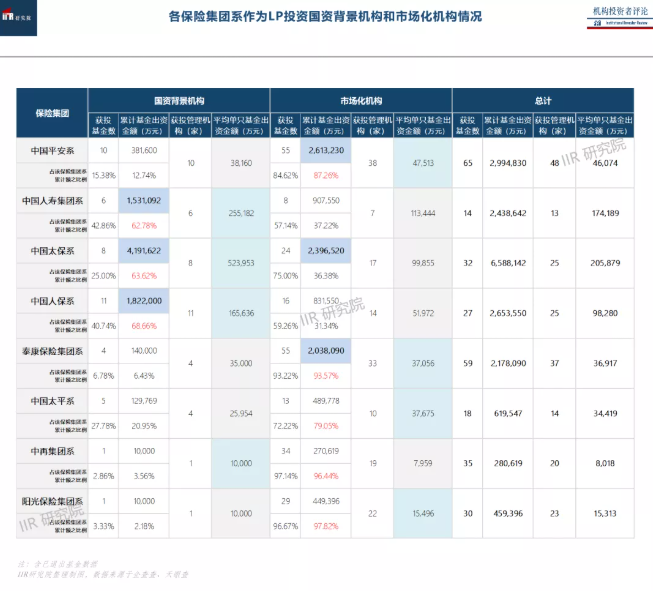Select the 中国太平系 row label
653x591 pixels.
pos(52,401)
